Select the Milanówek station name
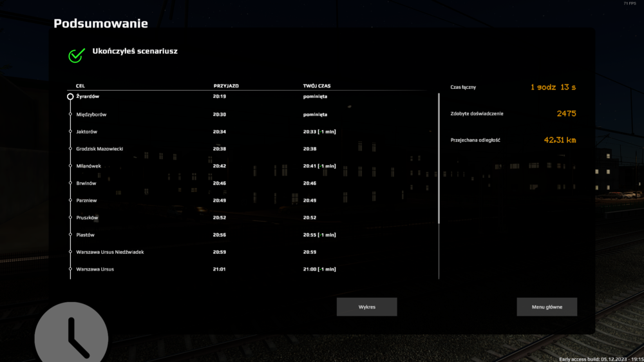 click(88, 166)
